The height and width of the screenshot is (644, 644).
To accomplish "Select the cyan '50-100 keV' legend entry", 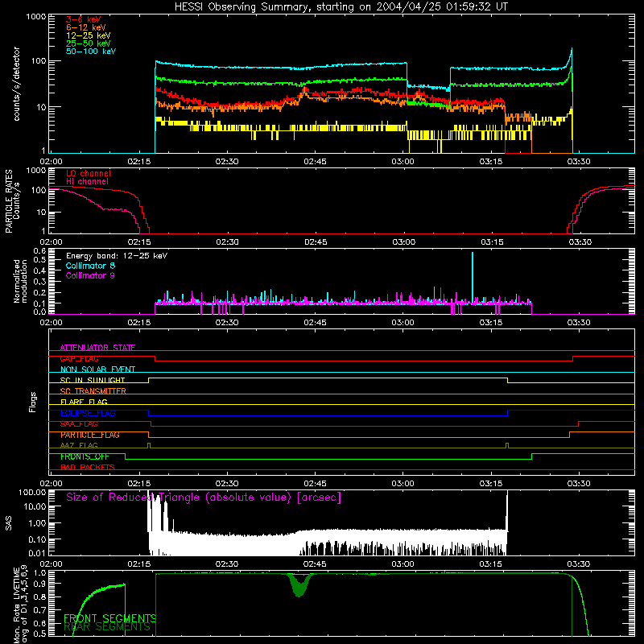I will 91,52.
